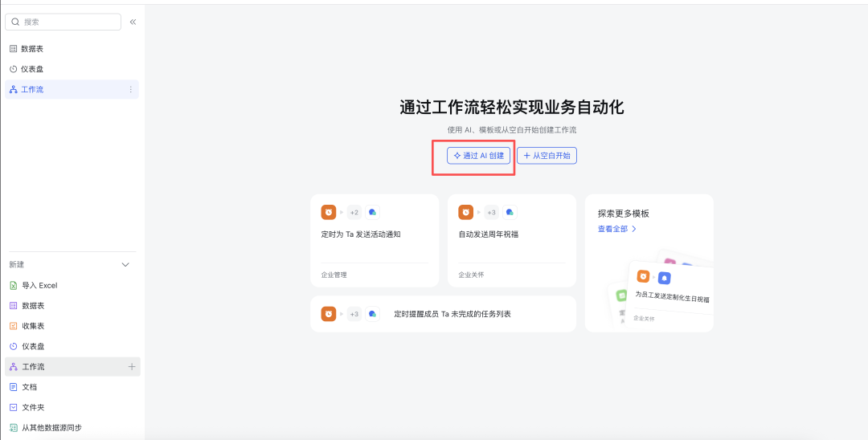Image resolution: width=868 pixels, height=440 pixels.
Task: Click the three-dot menu beside 工作流
Action: 131,89
